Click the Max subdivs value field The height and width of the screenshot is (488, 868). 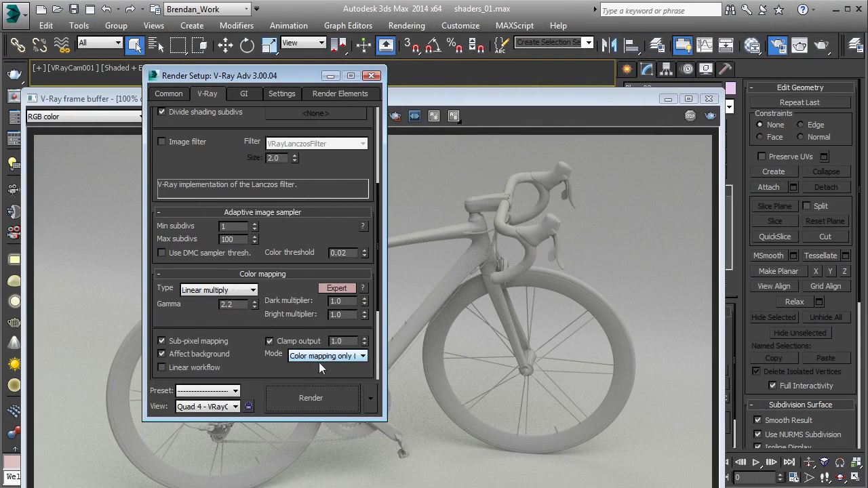(234, 239)
